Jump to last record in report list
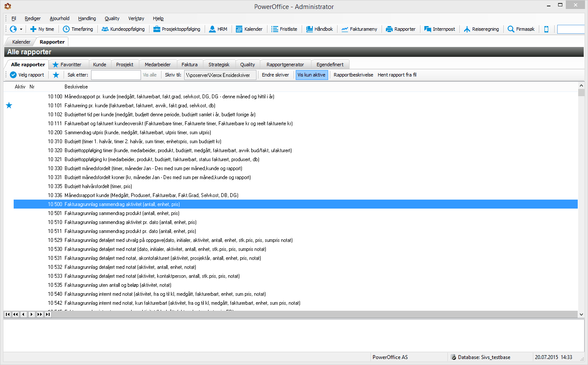This screenshot has height=365, width=588. (x=48, y=315)
